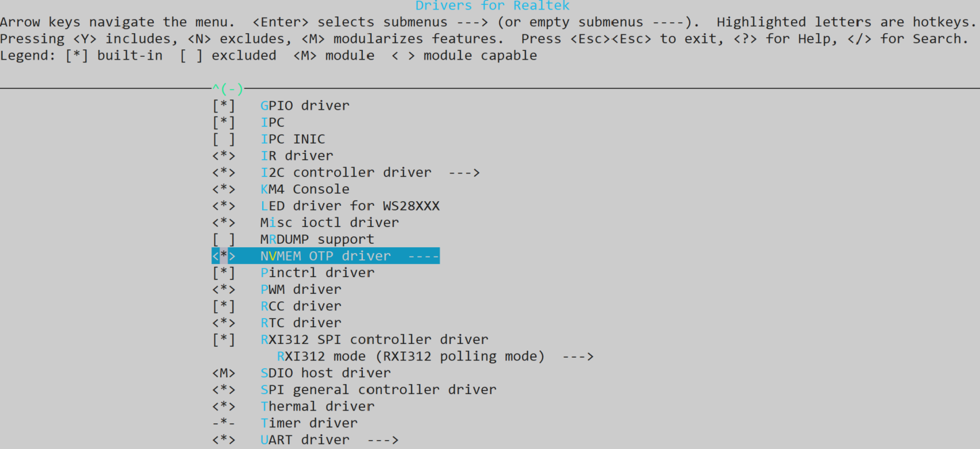The image size is (980, 449).
Task: Toggle the IPC INIC checkbox
Action: click(x=223, y=139)
